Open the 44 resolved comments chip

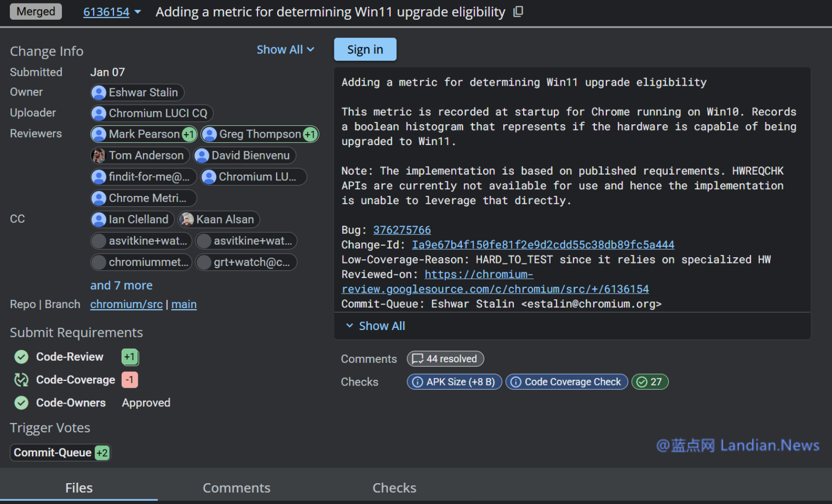click(x=445, y=359)
